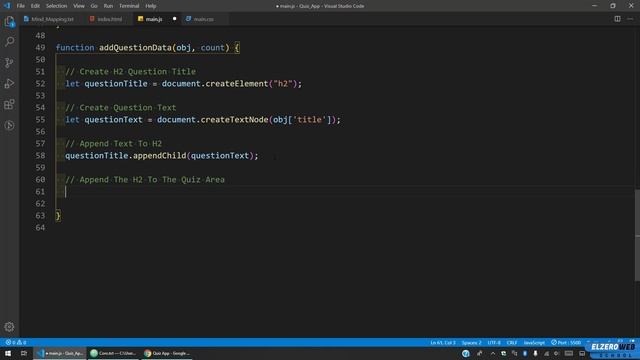Open the Explorer view in activity bar
The width and height of the screenshot is (640, 360).
[9, 21]
